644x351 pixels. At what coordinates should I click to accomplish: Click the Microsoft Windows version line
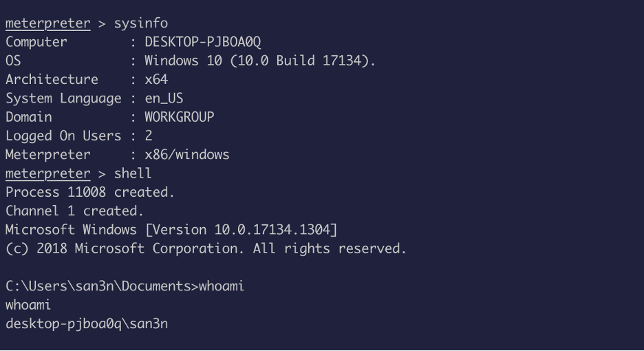[171, 230]
